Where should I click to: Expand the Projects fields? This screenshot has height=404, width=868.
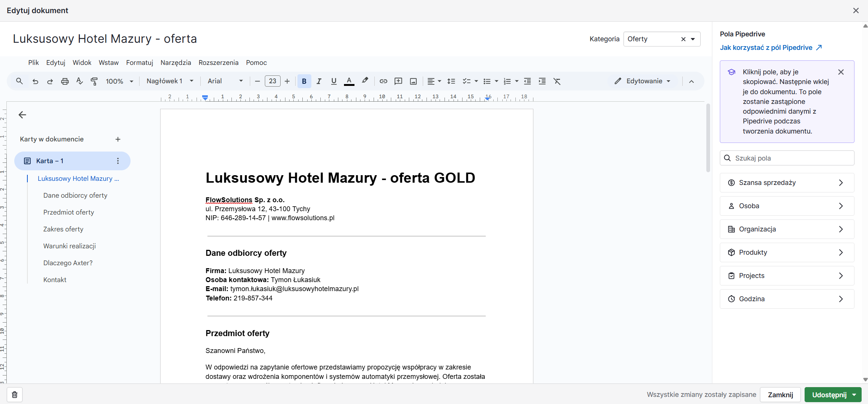787,276
